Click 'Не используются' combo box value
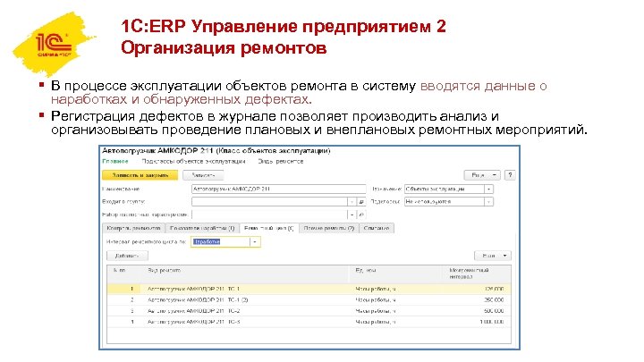Viewport: 644px width, 362px height. [444, 201]
